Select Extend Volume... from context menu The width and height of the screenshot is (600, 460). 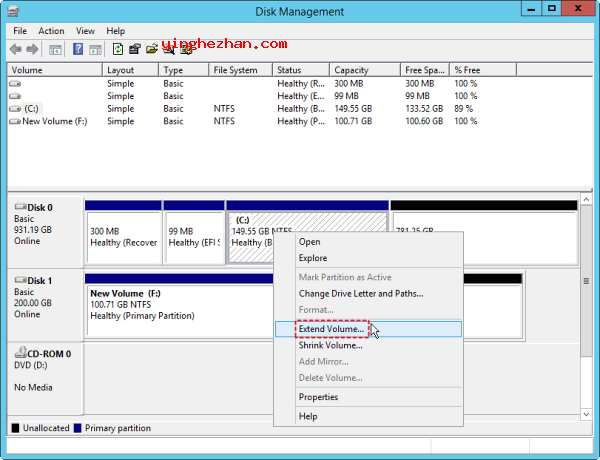click(x=331, y=328)
